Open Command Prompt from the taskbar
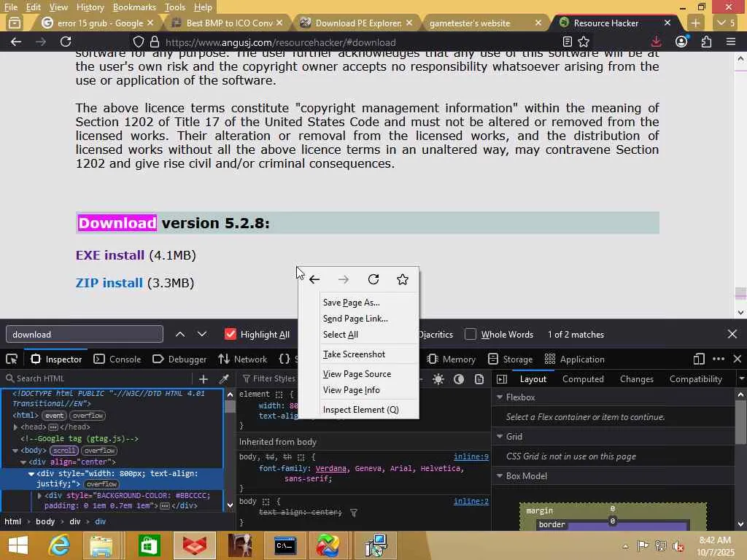Image resolution: width=747 pixels, height=560 pixels. (x=285, y=545)
